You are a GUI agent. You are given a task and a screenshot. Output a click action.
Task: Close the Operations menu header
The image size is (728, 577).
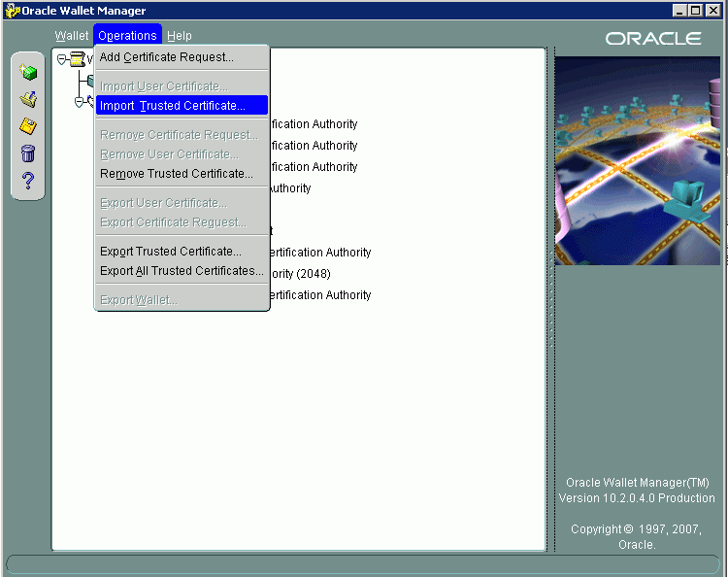[x=127, y=36]
